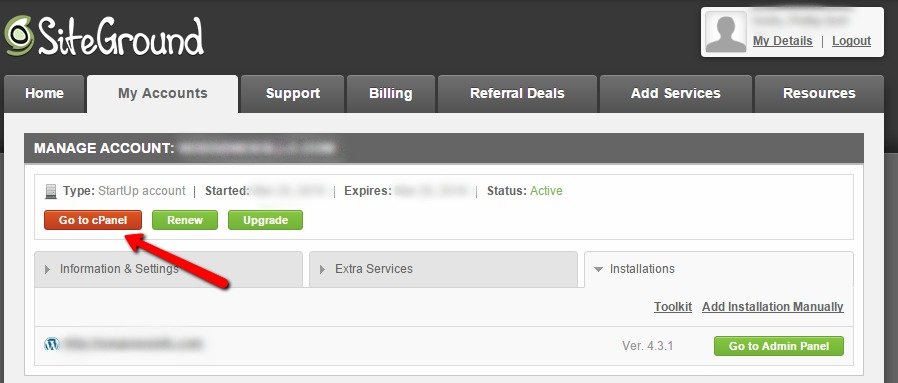This screenshot has height=383, width=898.
Task: Click the server icon next to Type
Action: click(x=51, y=191)
